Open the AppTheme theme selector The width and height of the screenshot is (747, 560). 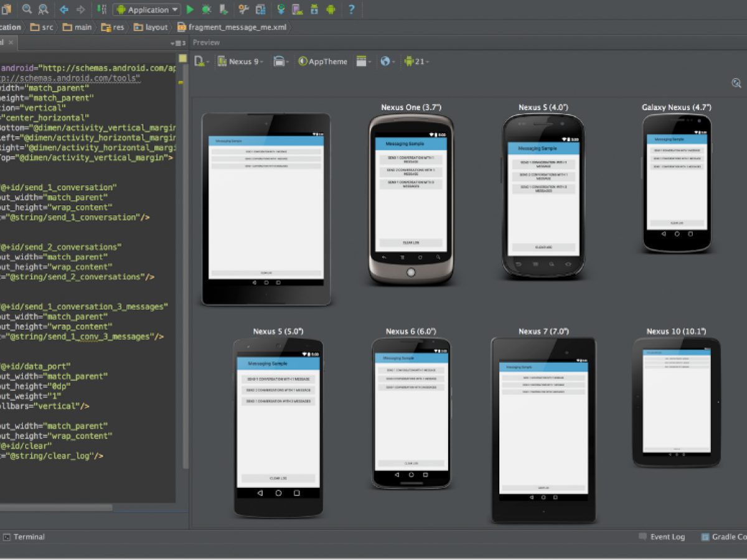(x=322, y=62)
